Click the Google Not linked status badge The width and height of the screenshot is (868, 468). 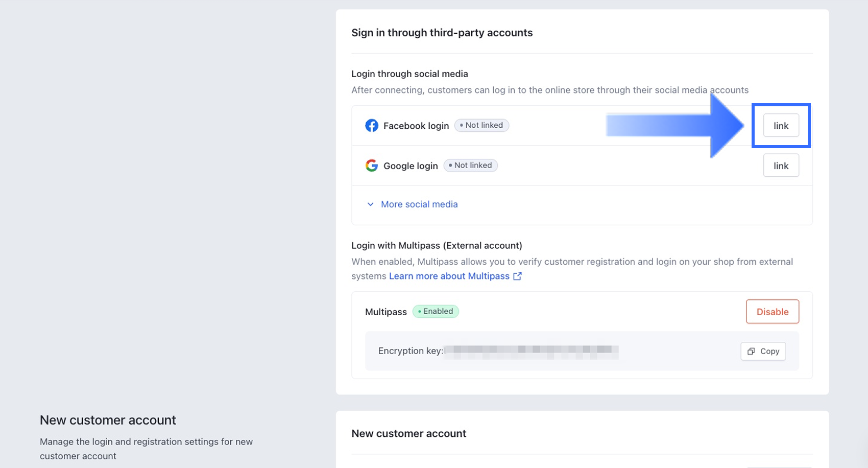pyautogui.click(x=470, y=166)
